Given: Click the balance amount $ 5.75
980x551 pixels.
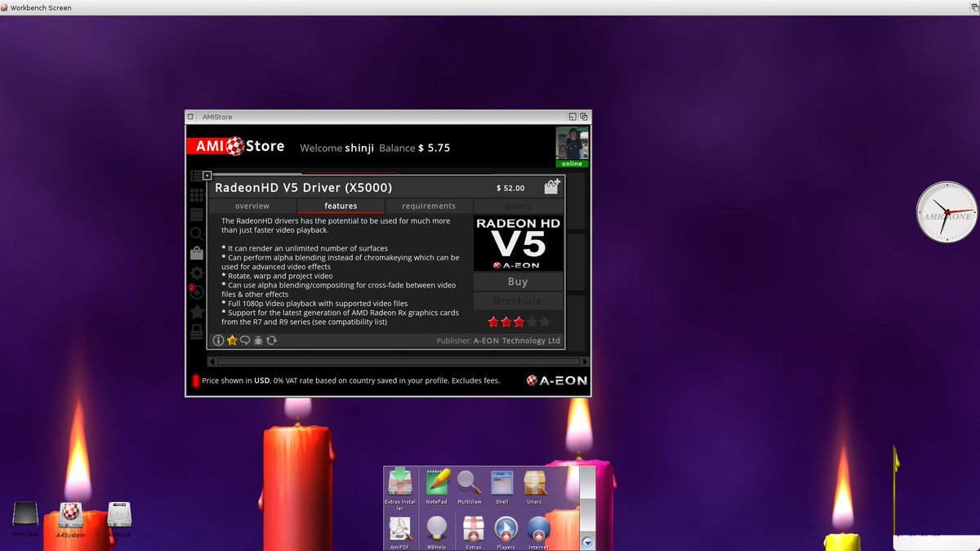Looking at the screenshot, I should (x=434, y=148).
